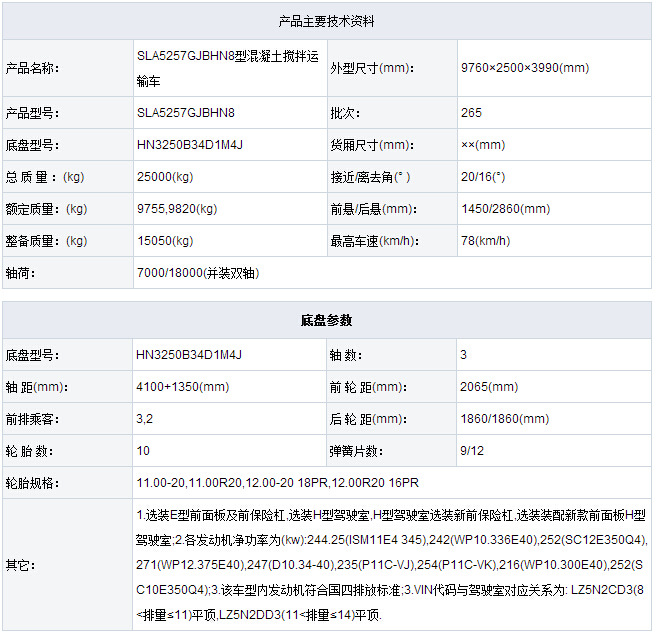Click the front passengers value 3,2
656x632 pixels.
click(x=144, y=419)
